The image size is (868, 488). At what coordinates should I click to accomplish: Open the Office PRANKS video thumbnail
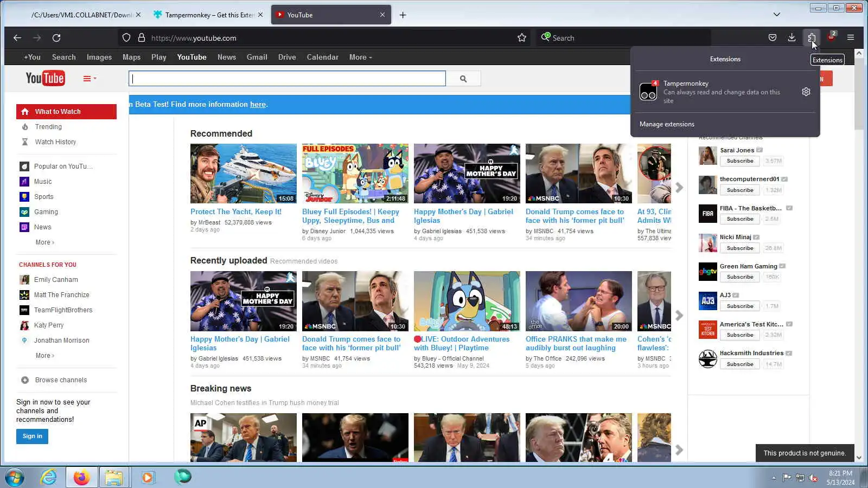click(x=579, y=301)
